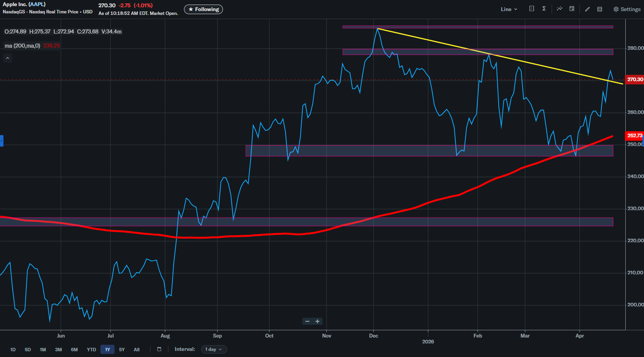Open the corporate events calendar icon
Screen dimensions: 644x357
pyautogui.click(x=572, y=9)
